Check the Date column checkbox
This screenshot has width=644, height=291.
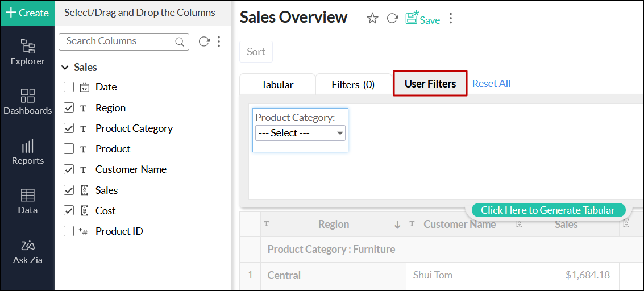click(x=69, y=87)
